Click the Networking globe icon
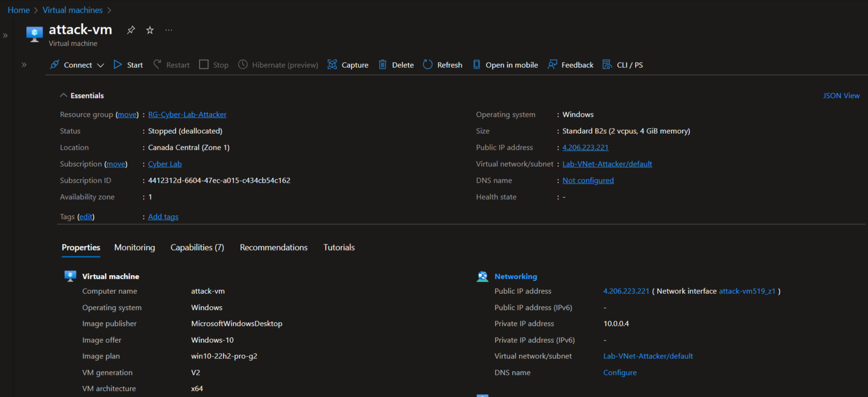 click(x=482, y=276)
